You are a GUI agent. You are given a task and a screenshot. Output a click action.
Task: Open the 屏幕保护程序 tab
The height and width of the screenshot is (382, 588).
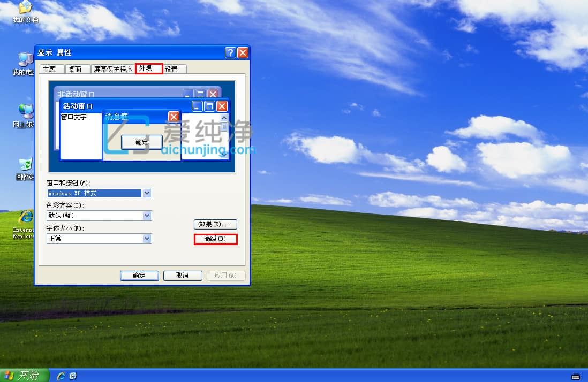(113, 70)
